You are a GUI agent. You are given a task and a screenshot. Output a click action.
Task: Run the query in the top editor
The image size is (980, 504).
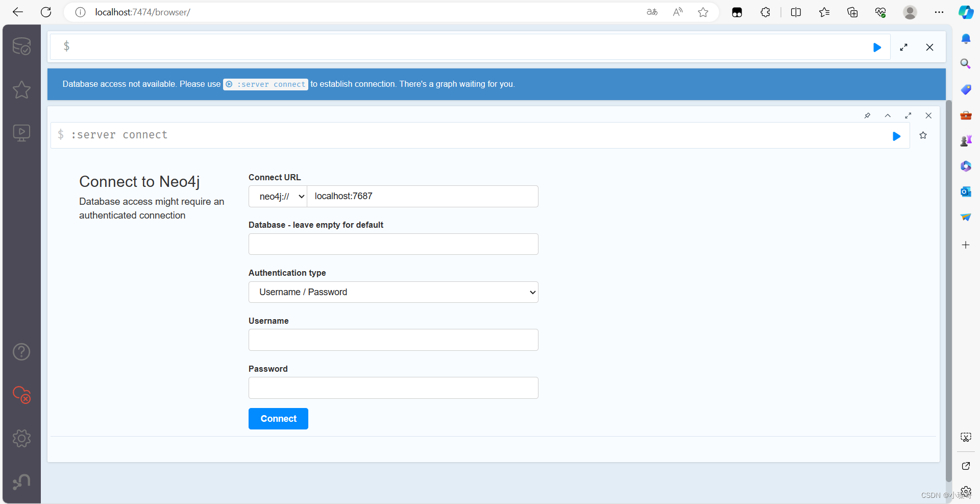(877, 47)
